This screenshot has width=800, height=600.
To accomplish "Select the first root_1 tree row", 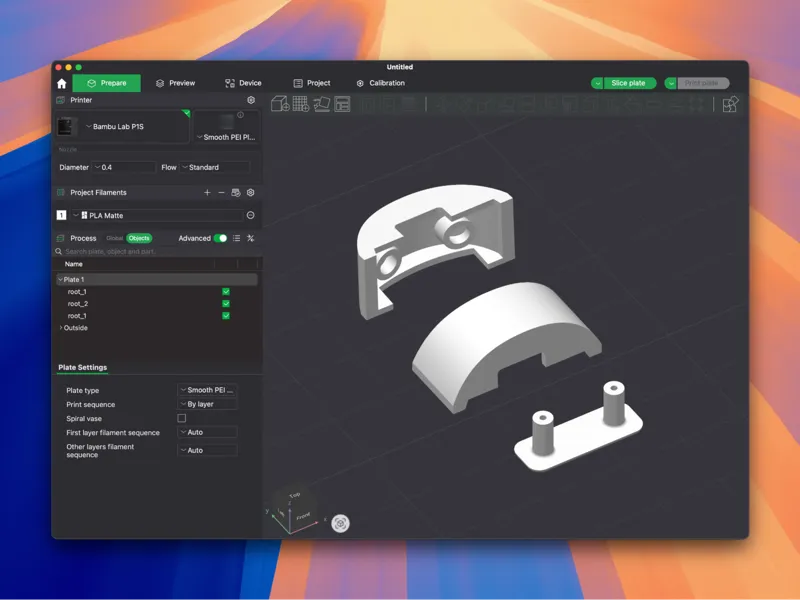I will (x=157, y=292).
